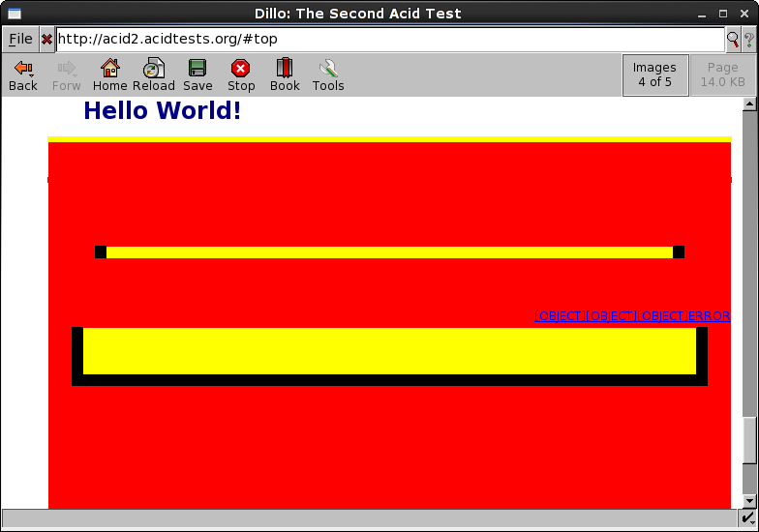Click the Images 4 of 5 button
The image size is (759, 532).
pyautogui.click(x=654, y=74)
